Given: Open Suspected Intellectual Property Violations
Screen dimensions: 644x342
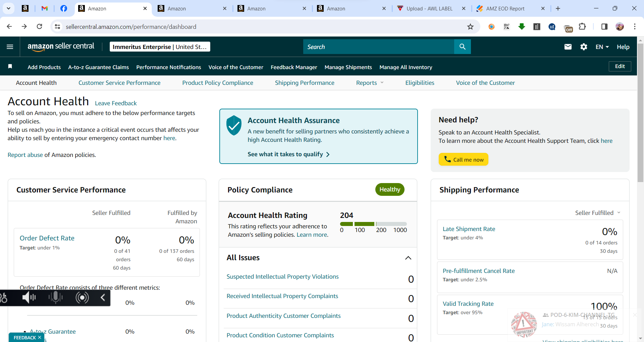Looking at the screenshot, I should click(282, 277).
